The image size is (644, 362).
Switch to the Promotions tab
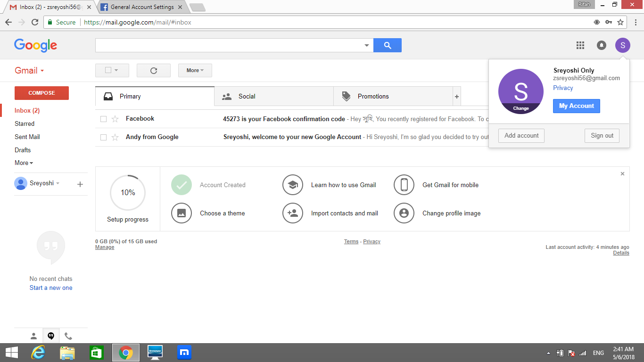click(x=393, y=96)
